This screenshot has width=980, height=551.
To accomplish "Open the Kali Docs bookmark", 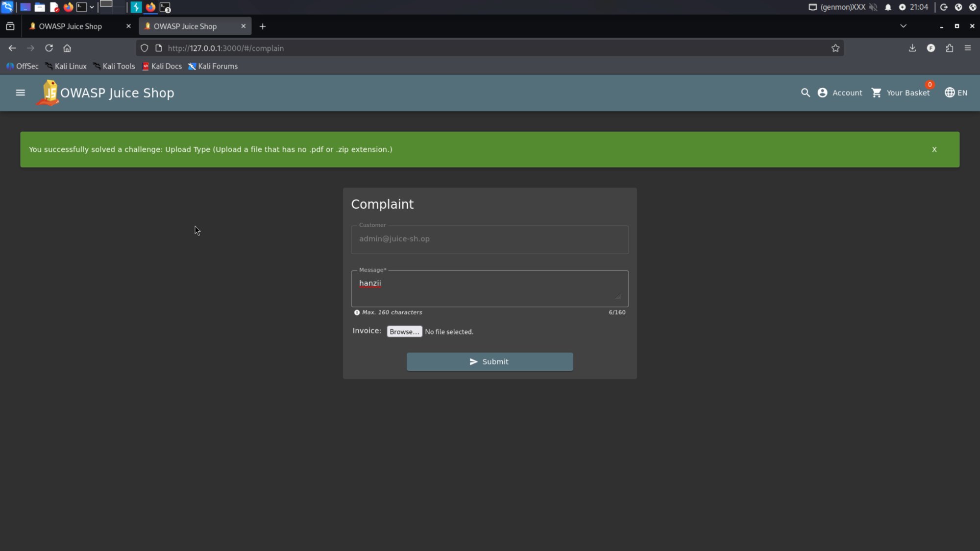I will click(162, 66).
